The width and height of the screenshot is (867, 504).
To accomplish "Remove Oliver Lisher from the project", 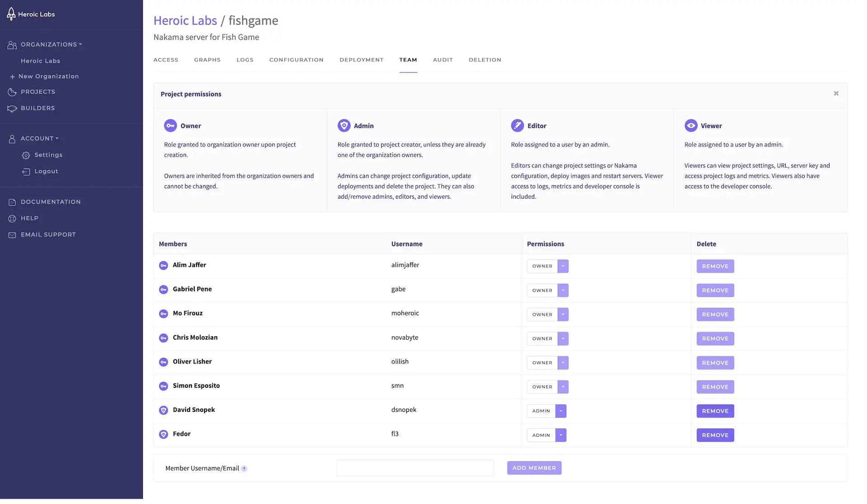I will click(715, 362).
